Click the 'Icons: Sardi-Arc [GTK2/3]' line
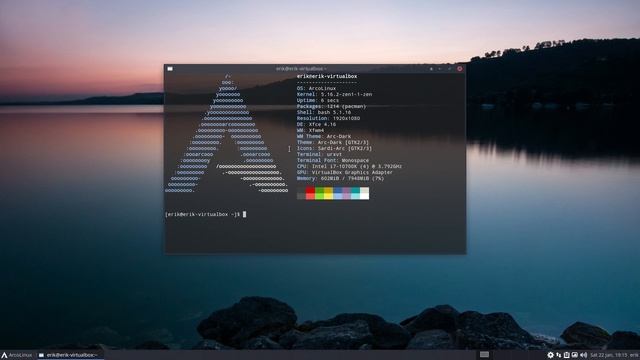640x360 pixels. coord(334,149)
